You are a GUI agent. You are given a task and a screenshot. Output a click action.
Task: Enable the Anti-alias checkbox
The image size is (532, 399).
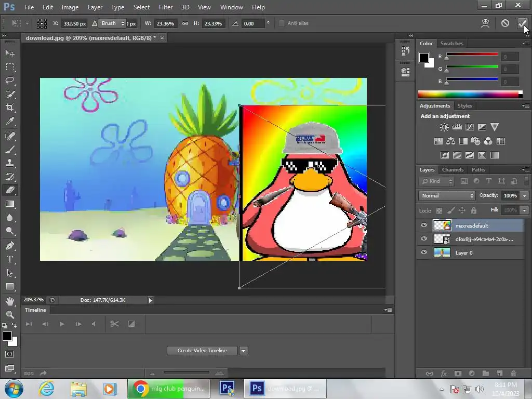click(282, 23)
